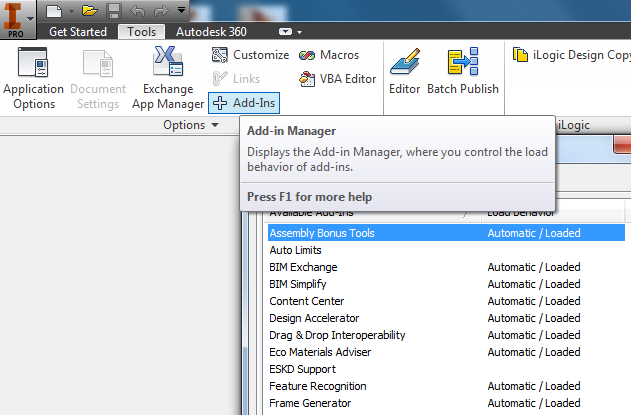Open the Add-Ins manager
The image size is (631, 415).
pyautogui.click(x=244, y=103)
